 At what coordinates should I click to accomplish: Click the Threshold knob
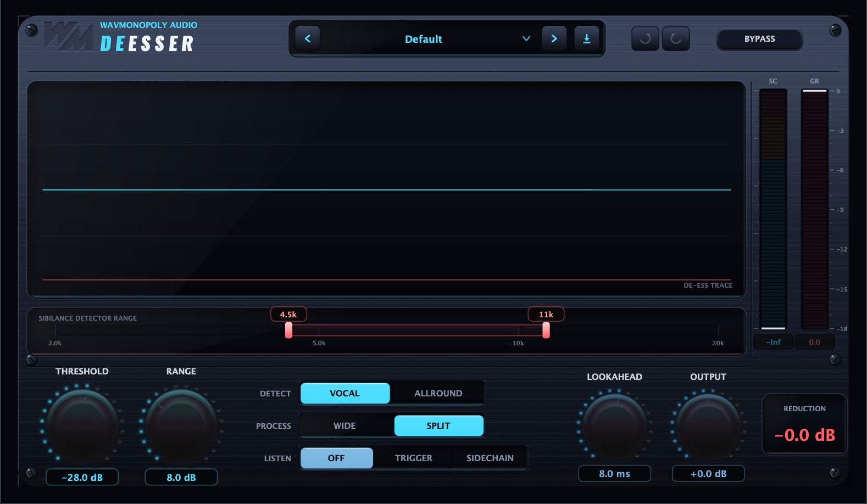[82, 424]
